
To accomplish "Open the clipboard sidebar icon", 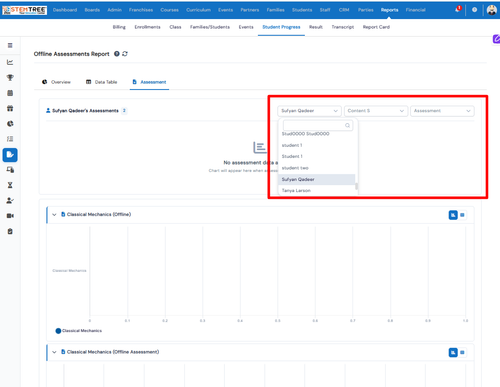I will [x=10, y=231].
